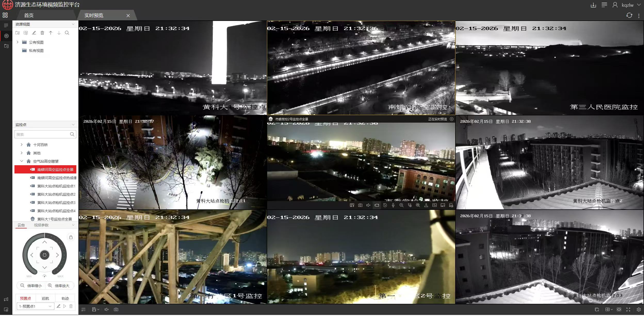Enable 3D zoom positioning on active camera
644x317 pixels.
click(418, 205)
